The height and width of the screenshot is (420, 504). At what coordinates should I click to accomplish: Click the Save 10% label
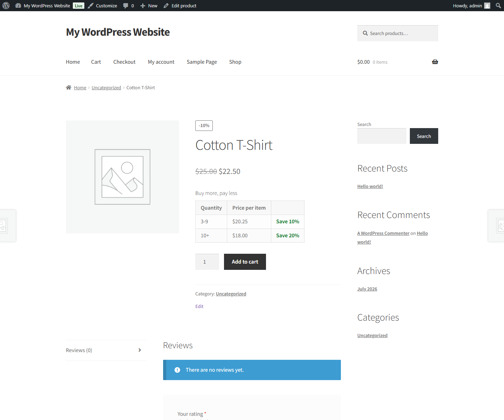pos(288,222)
